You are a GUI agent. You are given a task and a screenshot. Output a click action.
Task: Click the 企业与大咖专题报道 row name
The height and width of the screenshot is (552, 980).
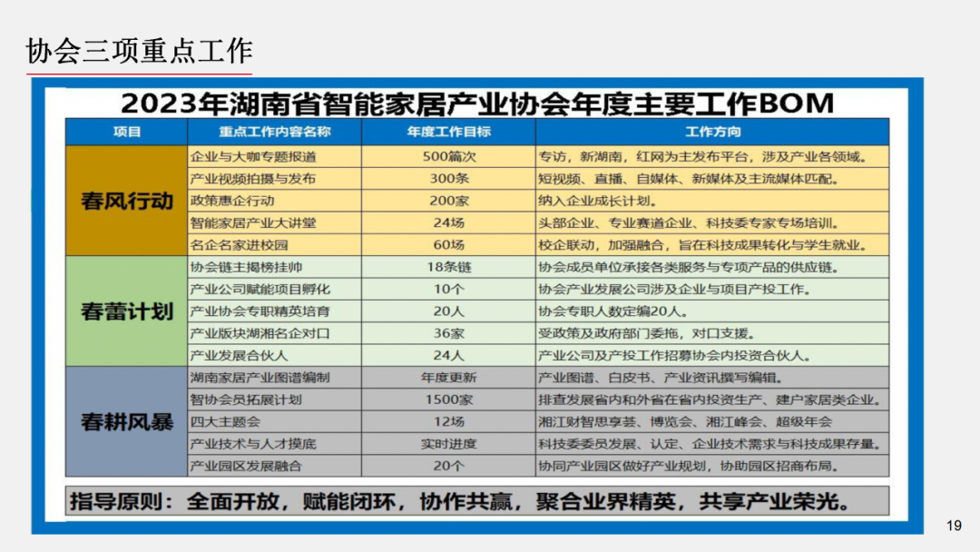(274, 157)
